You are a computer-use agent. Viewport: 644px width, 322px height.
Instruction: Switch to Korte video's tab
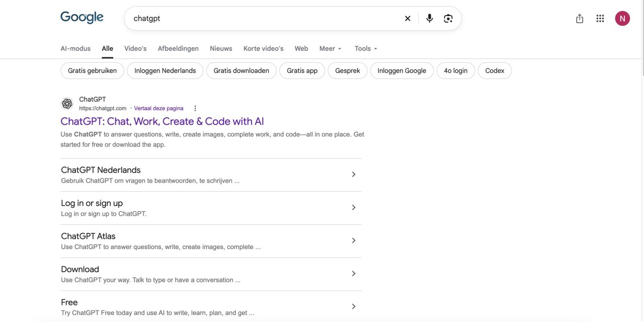pyautogui.click(x=264, y=48)
